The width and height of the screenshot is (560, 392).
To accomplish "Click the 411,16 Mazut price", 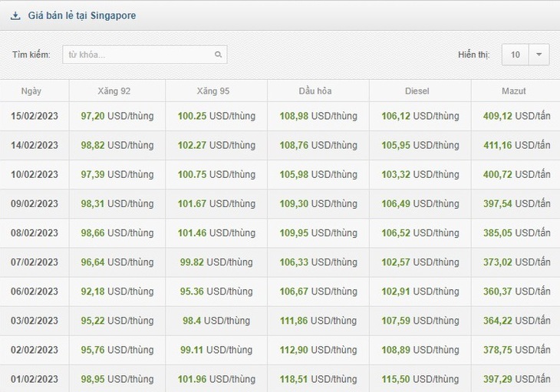I will [x=498, y=145].
